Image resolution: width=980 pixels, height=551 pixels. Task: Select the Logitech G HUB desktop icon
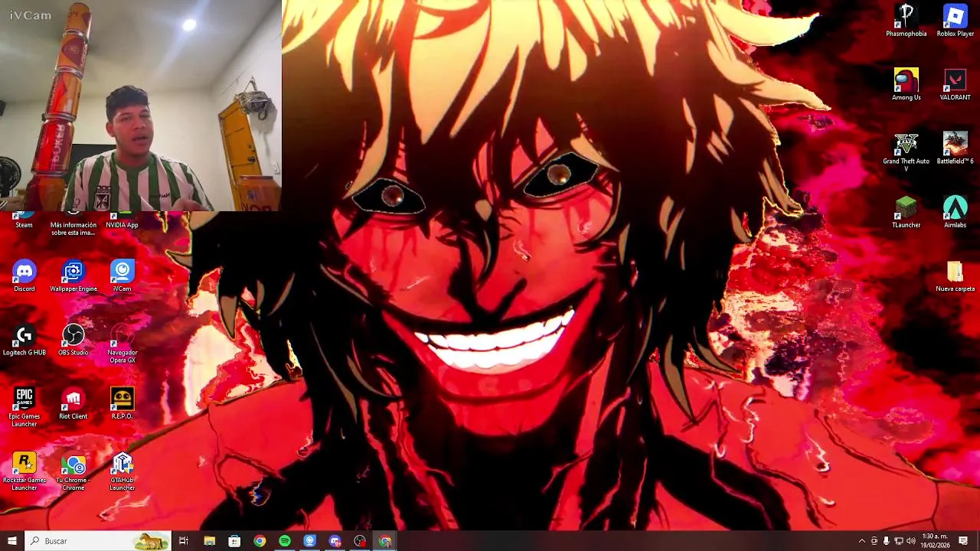(24, 340)
